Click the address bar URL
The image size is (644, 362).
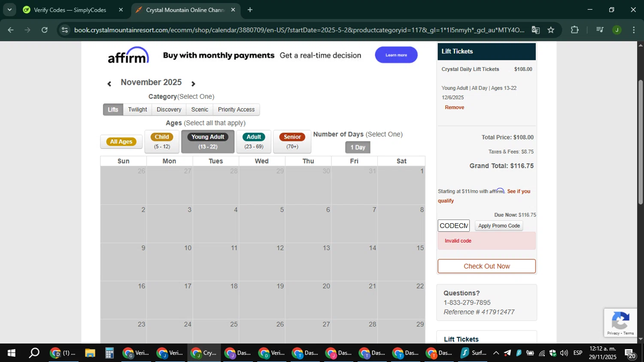(x=299, y=30)
